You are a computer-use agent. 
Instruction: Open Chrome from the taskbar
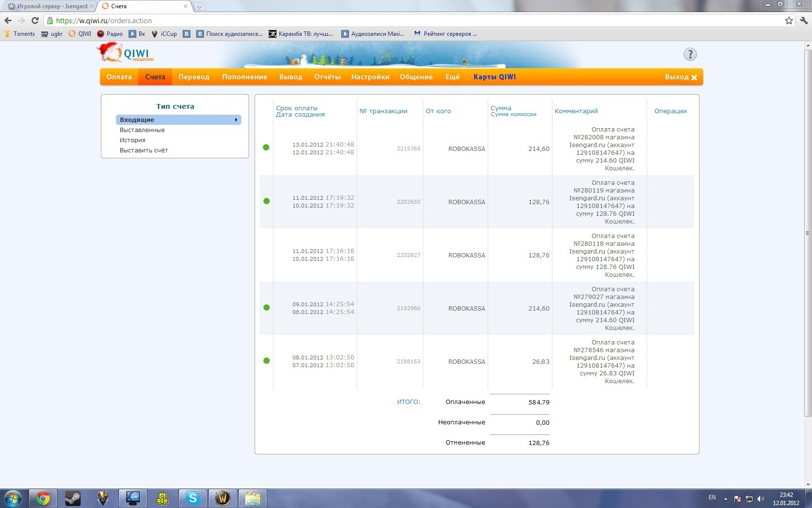coord(43,498)
